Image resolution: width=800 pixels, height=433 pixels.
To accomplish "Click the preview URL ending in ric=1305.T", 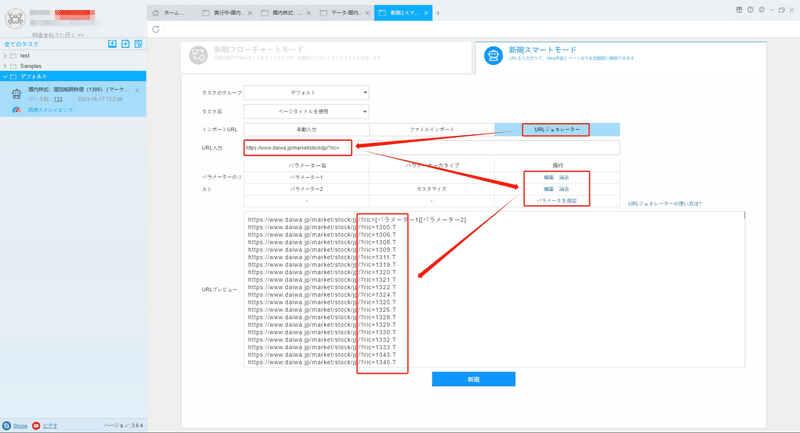I will click(x=322, y=227).
